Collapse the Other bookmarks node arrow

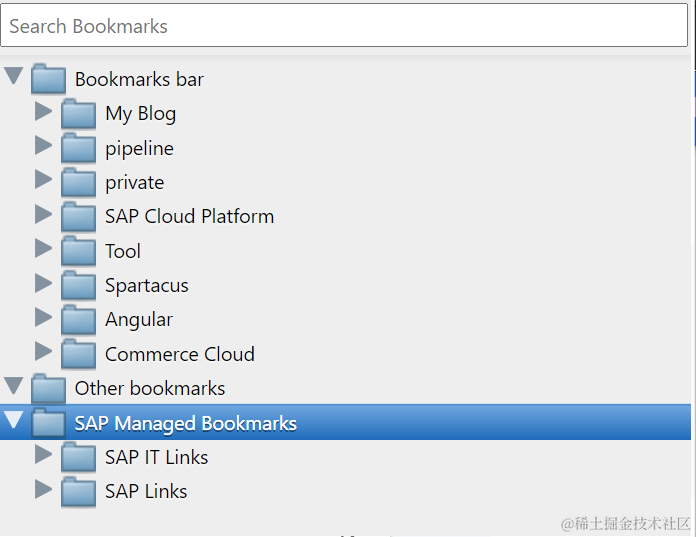(x=14, y=385)
